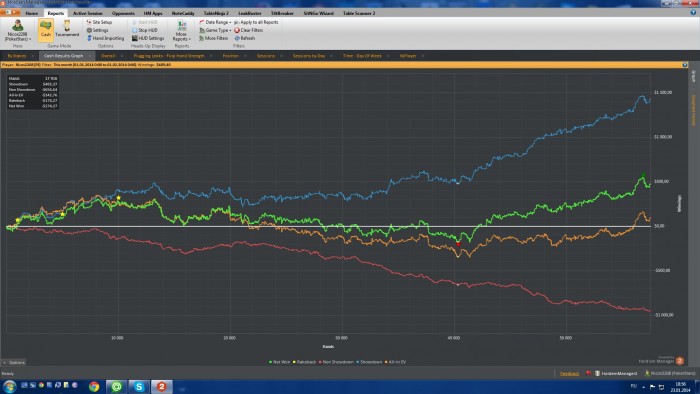Click the Stop HUD button
The width and height of the screenshot is (700, 394).
(145, 30)
